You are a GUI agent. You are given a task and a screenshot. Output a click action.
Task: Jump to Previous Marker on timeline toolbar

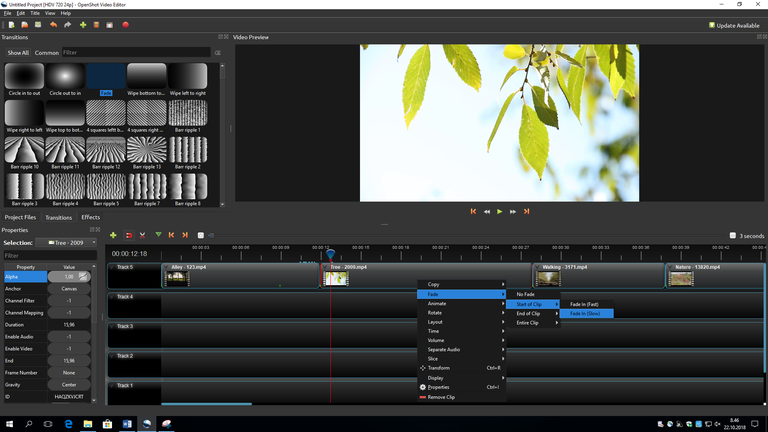click(171, 235)
